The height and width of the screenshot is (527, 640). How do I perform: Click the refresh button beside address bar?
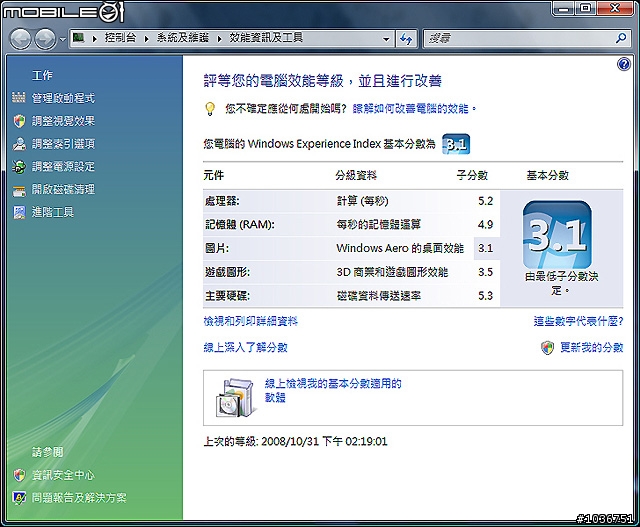(x=406, y=39)
